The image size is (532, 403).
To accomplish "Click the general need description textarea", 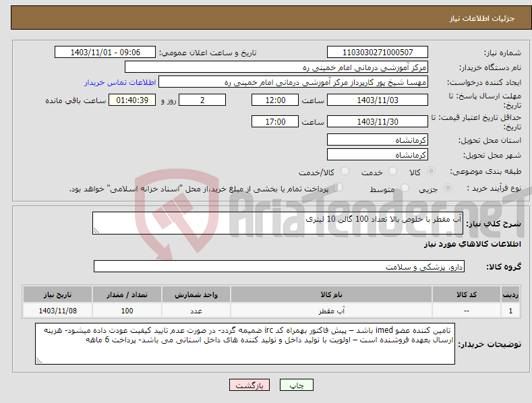I will [x=278, y=223].
